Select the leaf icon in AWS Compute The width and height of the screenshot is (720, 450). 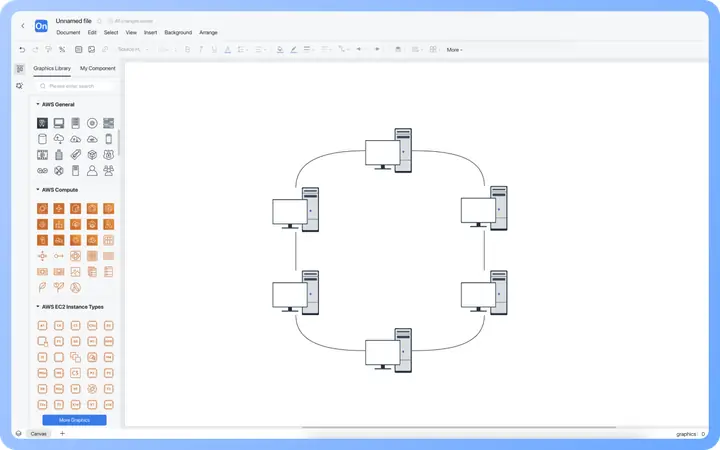42,287
